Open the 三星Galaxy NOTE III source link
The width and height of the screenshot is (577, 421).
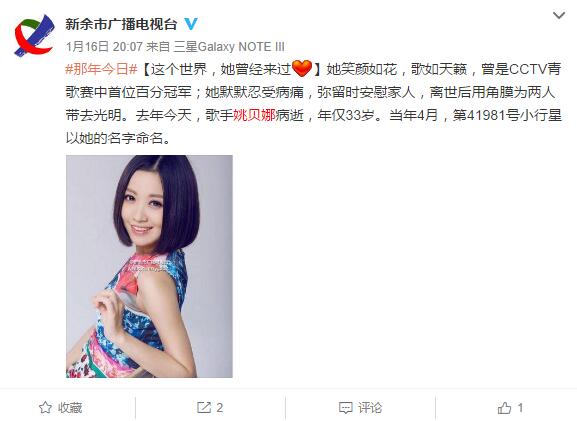229,47
